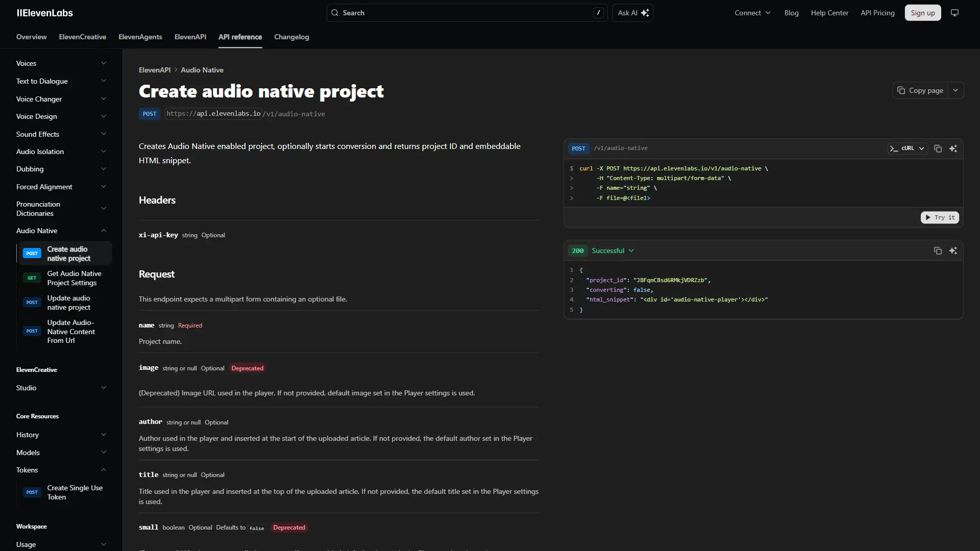Open the Changelog tab
Image resolution: width=980 pixels, height=551 pixels.
click(291, 37)
